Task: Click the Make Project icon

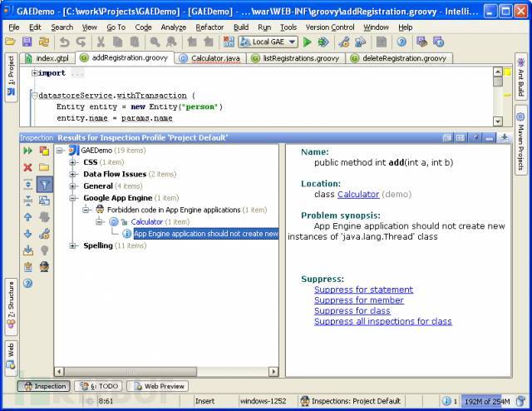Action: [229, 42]
